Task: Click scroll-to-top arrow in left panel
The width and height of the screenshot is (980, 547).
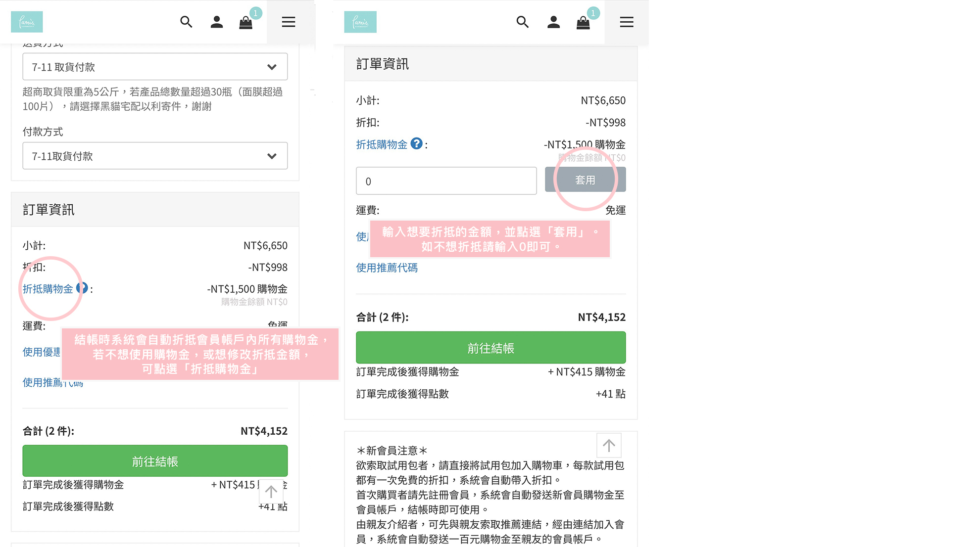Action: [x=271, y=492]
